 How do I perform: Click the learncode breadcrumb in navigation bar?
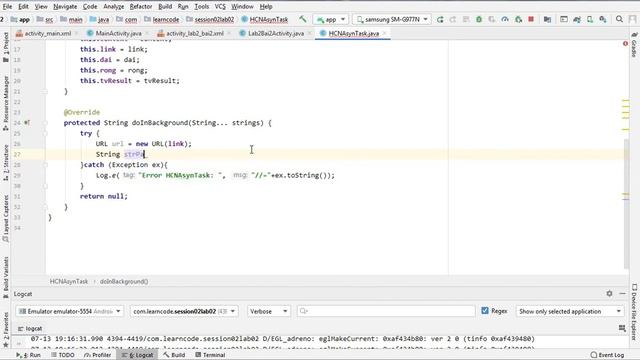(x=162, y=19)
